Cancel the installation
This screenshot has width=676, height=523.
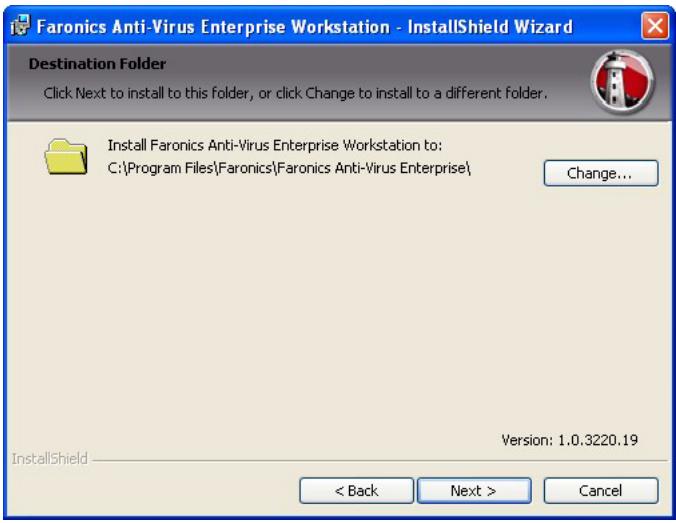[x=600, y=491]
